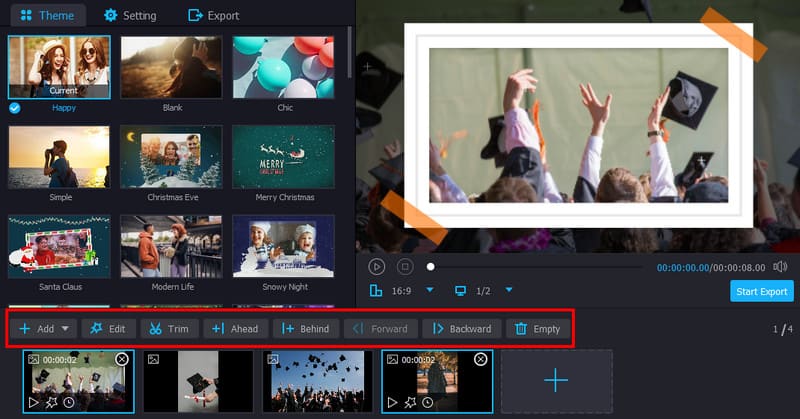
Task: Click clock duration icon on first clip
Action: [68, 402]
